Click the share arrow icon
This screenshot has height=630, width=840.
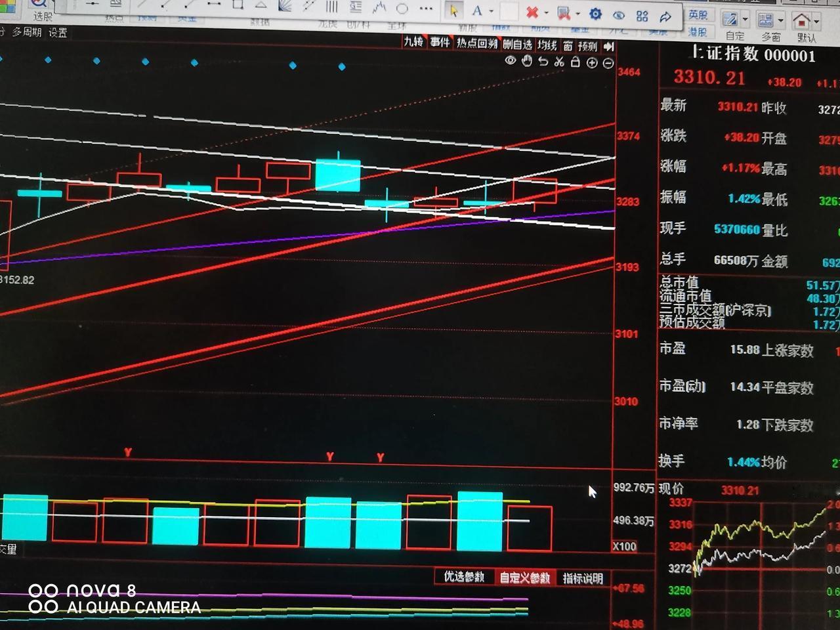(x=665, y=17)
